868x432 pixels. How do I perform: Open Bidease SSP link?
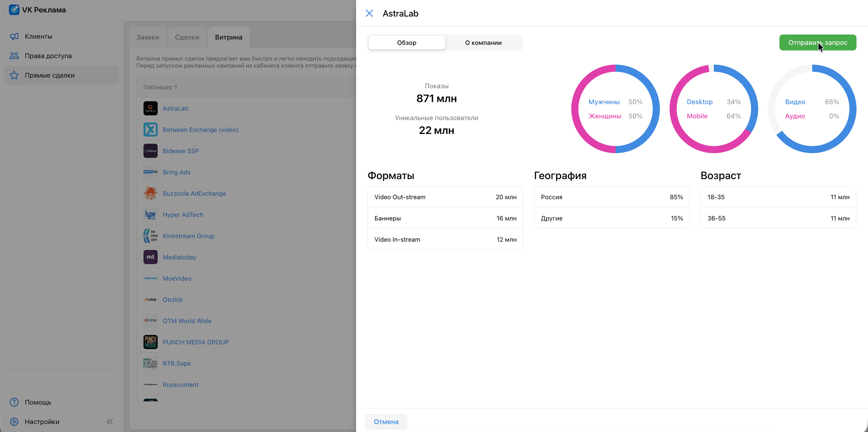(181, 151)
